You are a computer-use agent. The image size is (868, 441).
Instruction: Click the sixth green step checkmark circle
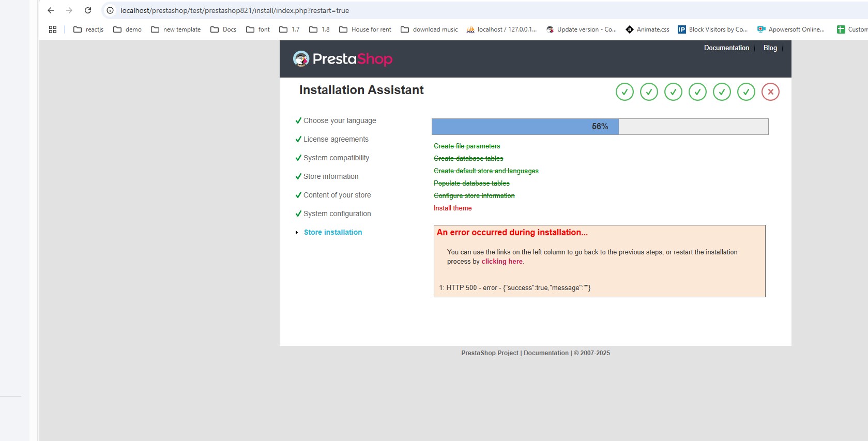[746, 92]
